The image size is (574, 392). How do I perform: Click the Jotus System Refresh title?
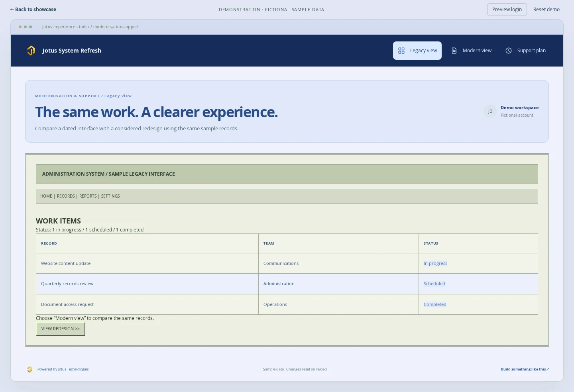tap(72, 51)
